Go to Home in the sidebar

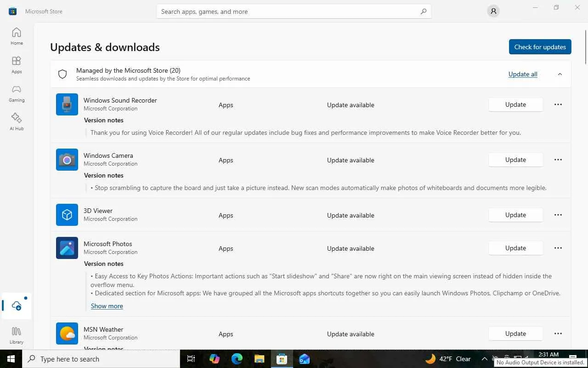point(17,36)
